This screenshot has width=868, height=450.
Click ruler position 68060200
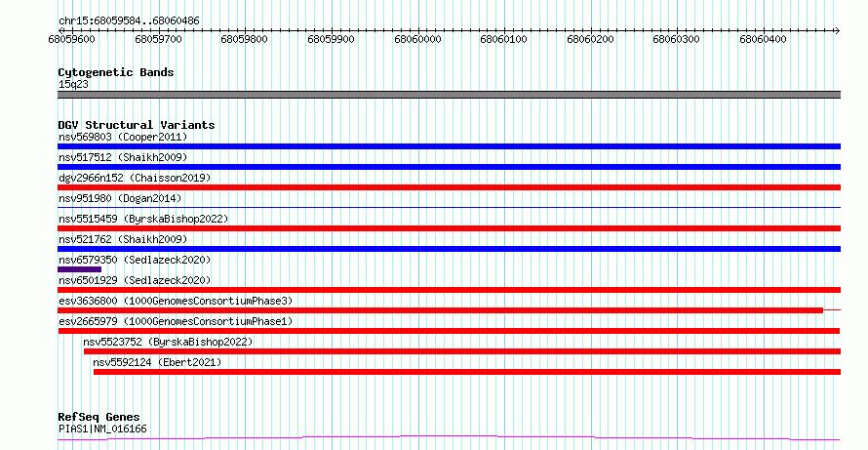point(591,39)
